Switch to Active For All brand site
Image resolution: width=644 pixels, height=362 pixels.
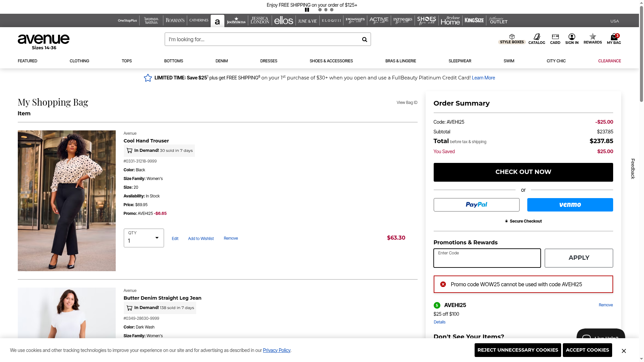(379, 20)
